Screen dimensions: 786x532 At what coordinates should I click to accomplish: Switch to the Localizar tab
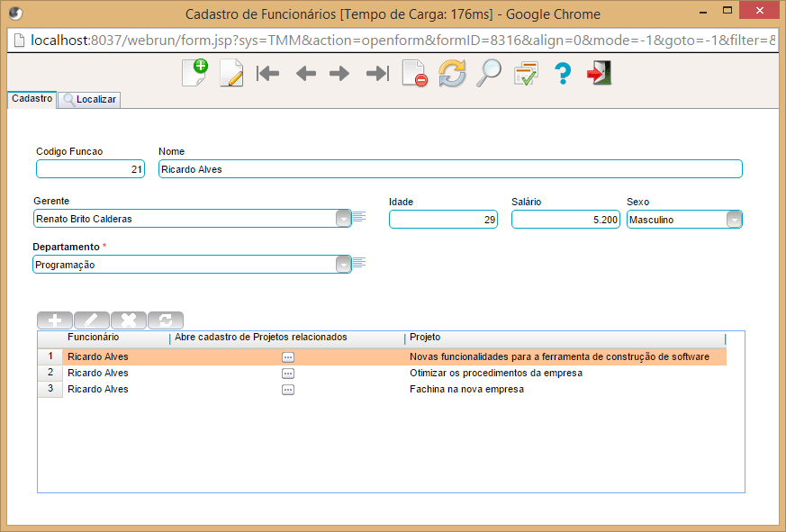[89, 100]
